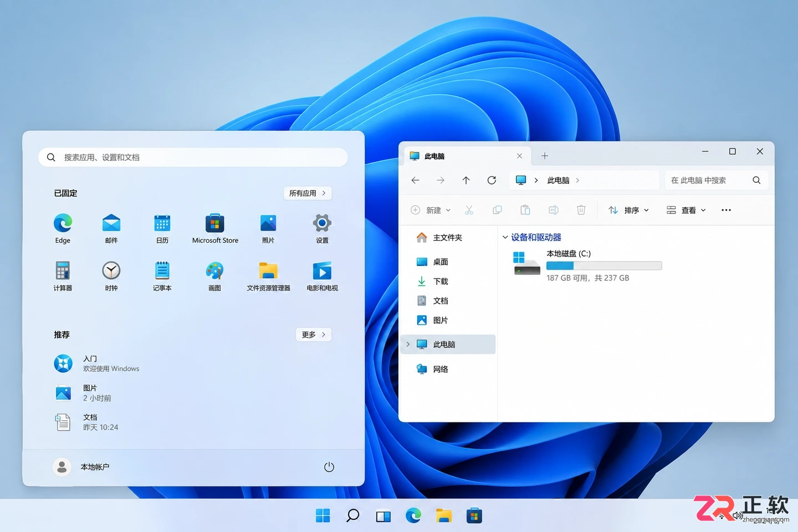Go up one folder level in Explorer
This screenshot has width=798, height=532.
pyautogui.click(x=466, y=180)
